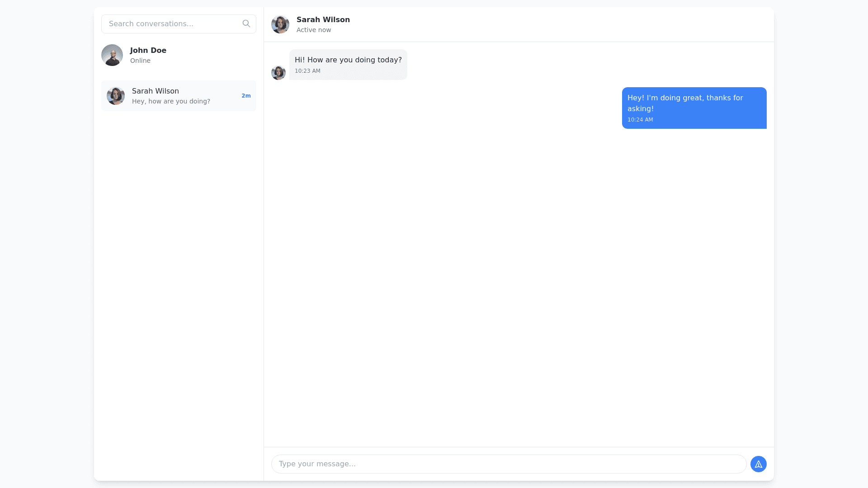This screenshot has height=488, width=868.
Task: Click the 2m timestamp on Sarah's conversation
Action: pos(246,96)
